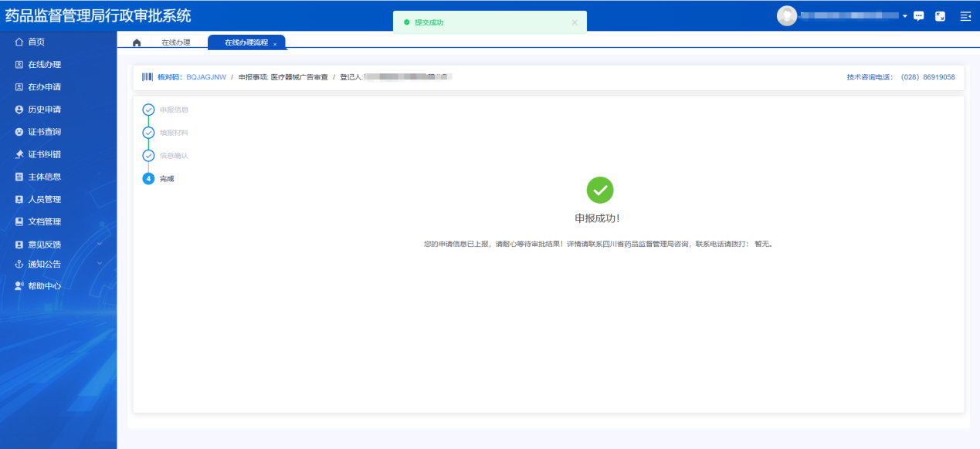This screenshot has height=449, width=980.
Task: Open 历史申请 in the sidebar
Action: (44, 110)
